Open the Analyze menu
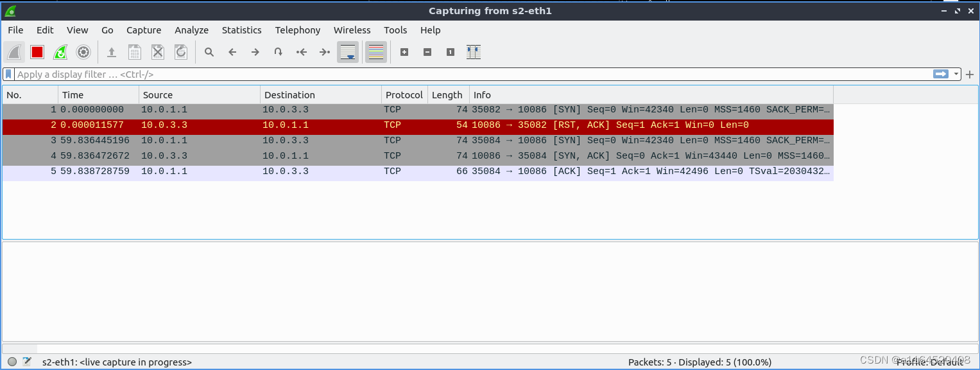Image resolution: width=980 pixels, height=370 pixels. pyautogui.click(x=192, y=30)
